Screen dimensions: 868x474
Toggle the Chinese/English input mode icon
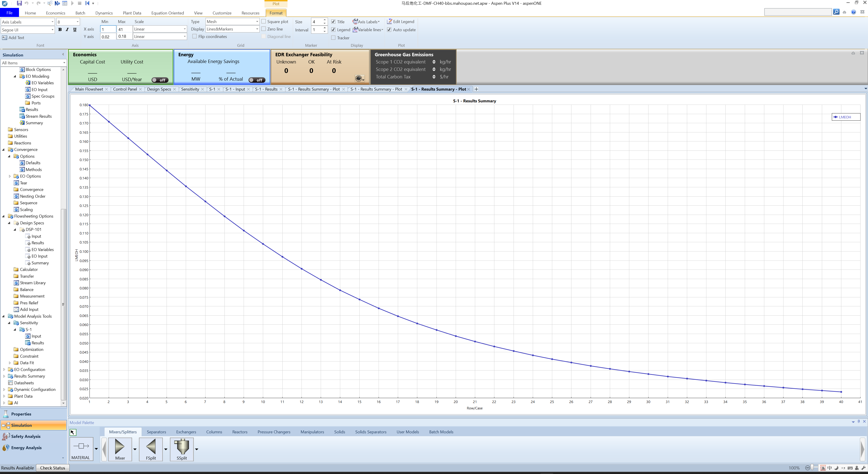tap(830, 468)
